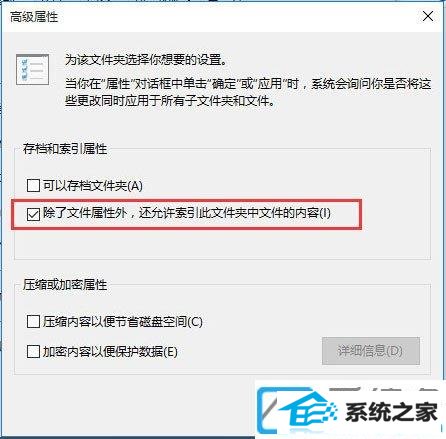This screenshot has width=446, height=439.
Task: Tick the empty box for 加密内容以便保护数据(E)
Action: click(x=33, y=351)
